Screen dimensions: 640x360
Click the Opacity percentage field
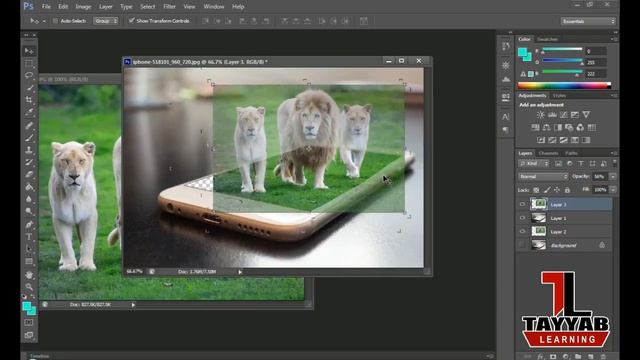(x=600, y=177)
